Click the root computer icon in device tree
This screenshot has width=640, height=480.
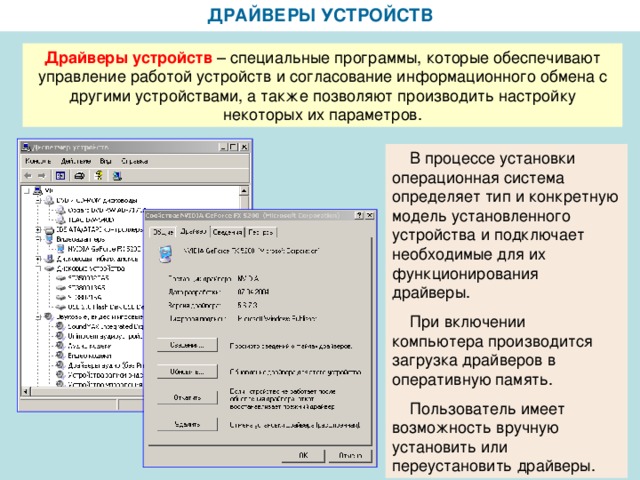tap(38, 191)
